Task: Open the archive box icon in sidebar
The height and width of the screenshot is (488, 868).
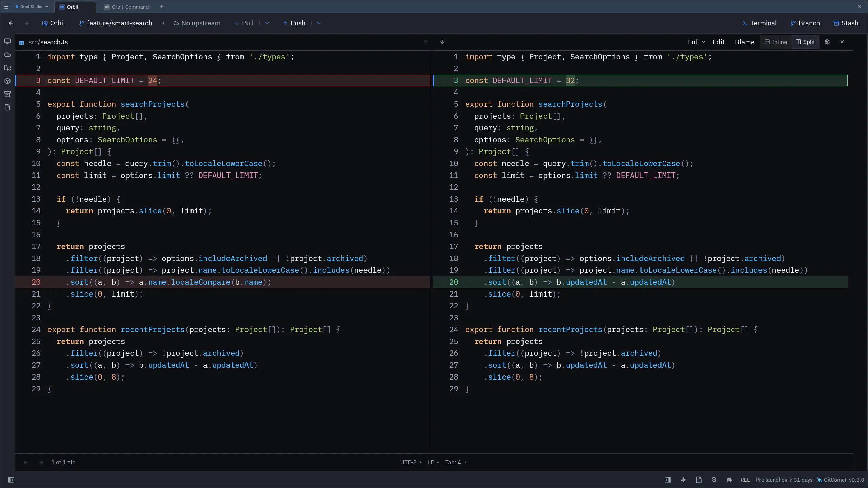Action: tap(7, 94)
